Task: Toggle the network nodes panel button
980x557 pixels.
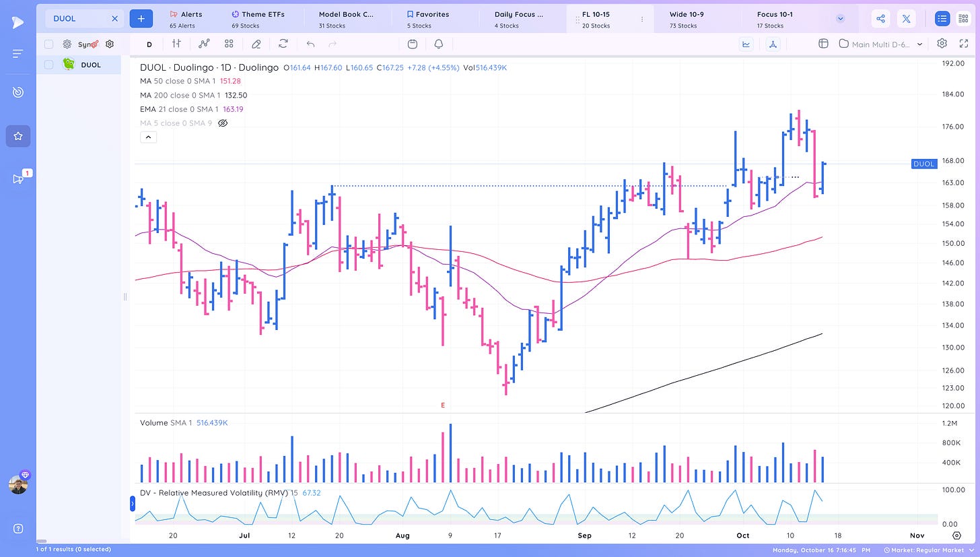Action: (x=773, y=44)
